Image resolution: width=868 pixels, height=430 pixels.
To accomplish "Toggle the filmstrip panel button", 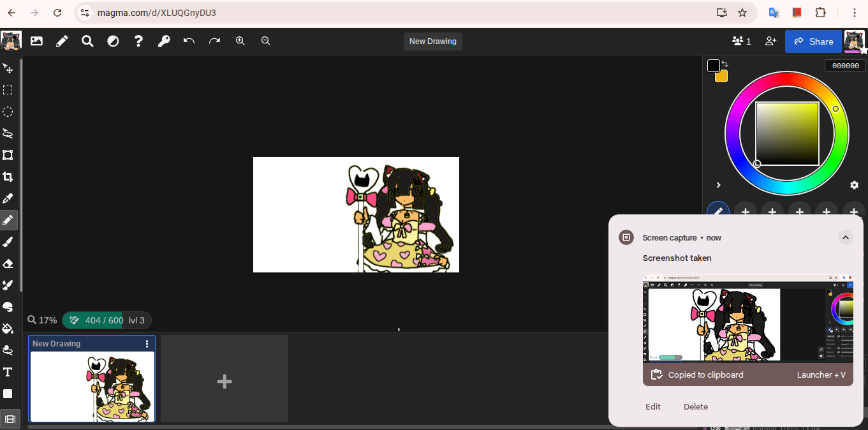I will click(x=10, y=419).
